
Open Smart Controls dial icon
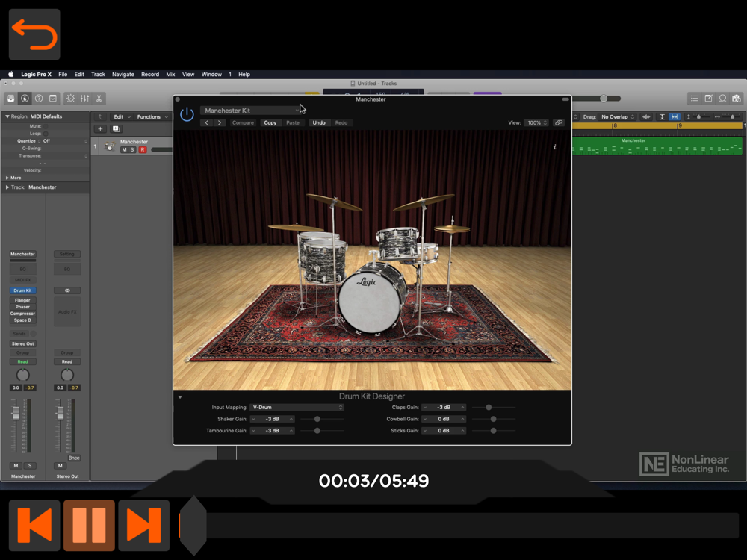click(x=70, y=99)
